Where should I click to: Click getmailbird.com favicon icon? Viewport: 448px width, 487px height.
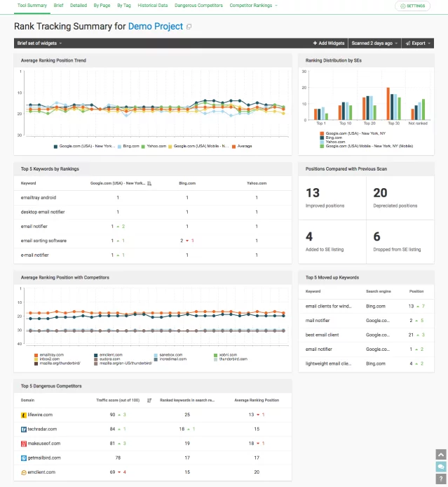pyautogui.click(x=24, y=458)
